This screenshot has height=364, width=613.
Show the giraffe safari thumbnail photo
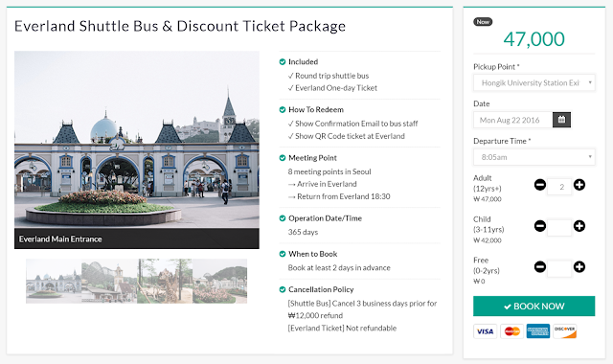click(x=165, y=281)
